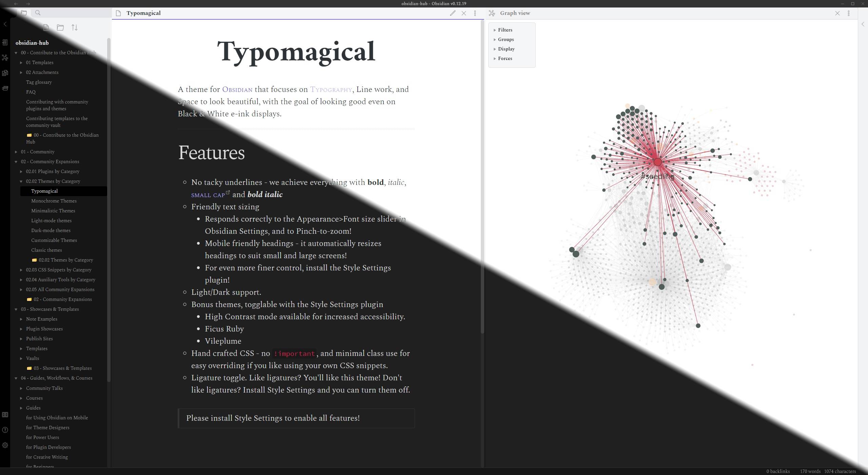The width and height of the screenshot is (868, 475).
Task: Click the small cap external link
Action: (208, 195)
